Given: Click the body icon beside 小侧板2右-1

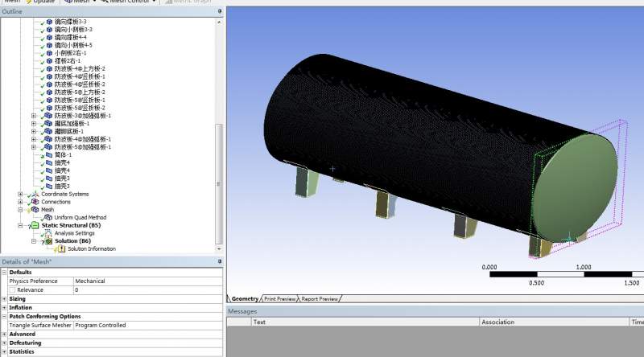Looking at the screenshot, I should (x=49, y=53).
